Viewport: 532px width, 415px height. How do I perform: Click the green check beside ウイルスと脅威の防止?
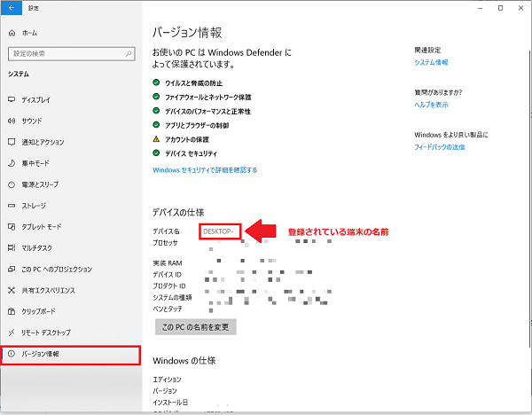click(x=156, y=82)
